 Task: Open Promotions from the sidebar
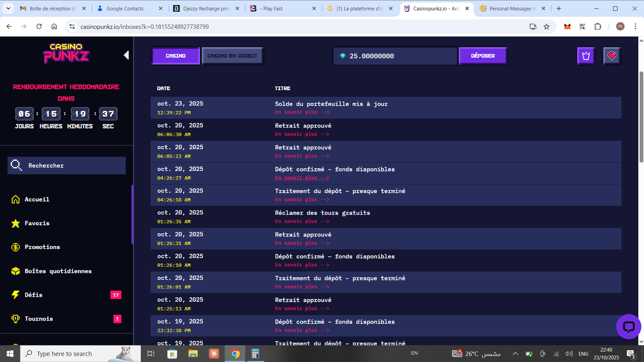pyautogui.click(x=42, y=247)
